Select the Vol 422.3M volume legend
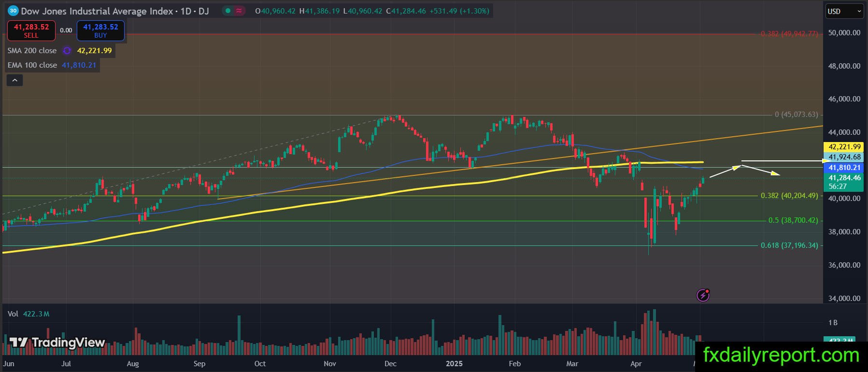 point(28,314)
